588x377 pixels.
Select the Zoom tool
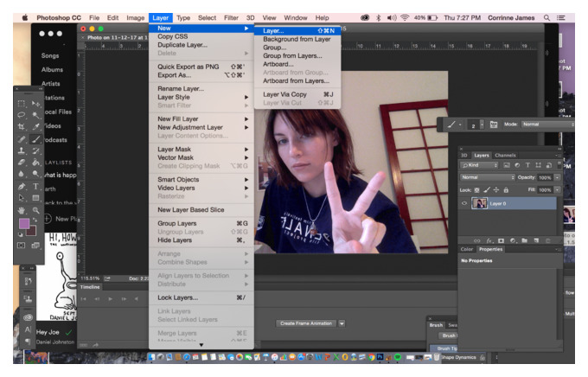pyautogui.click(x=36, y=210)
